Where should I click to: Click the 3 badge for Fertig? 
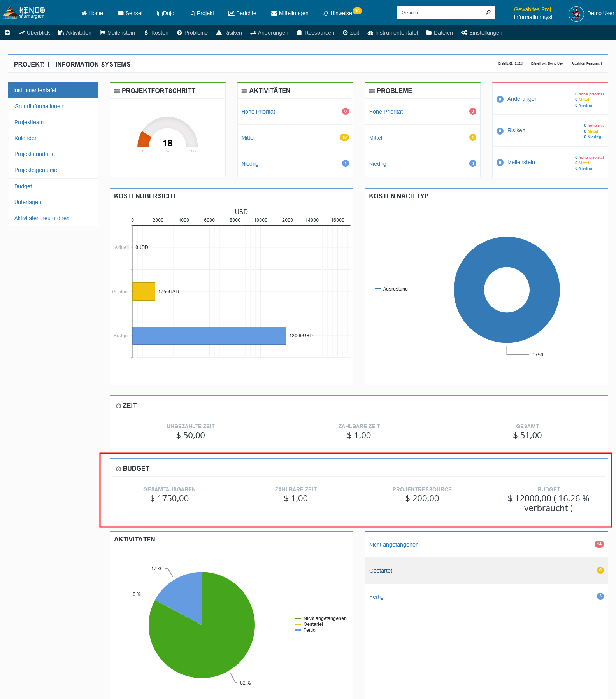tap(600, 596)
